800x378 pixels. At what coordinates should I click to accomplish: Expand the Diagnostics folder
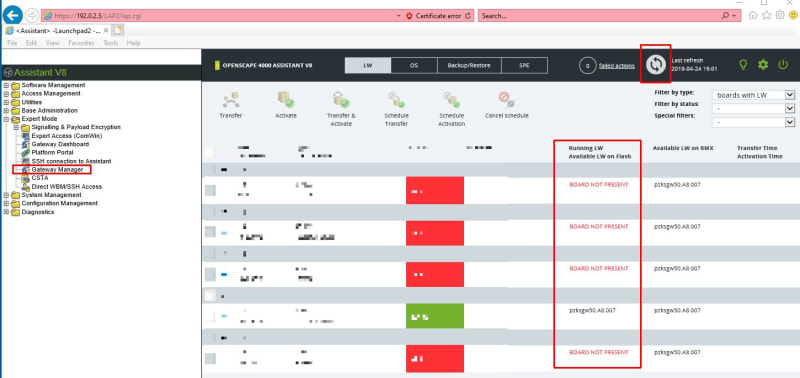(x=6, y=212)
